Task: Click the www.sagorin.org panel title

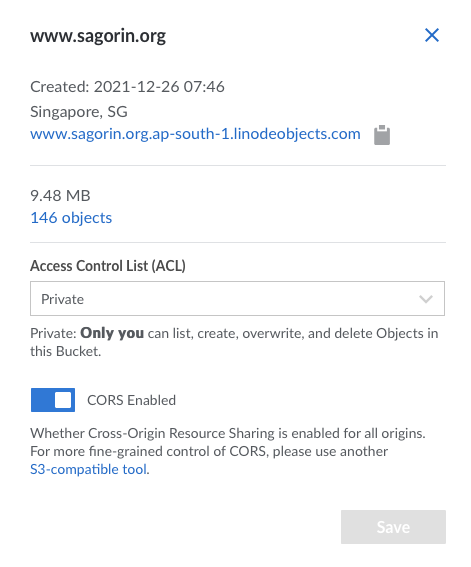Action: tap(98, 36)
